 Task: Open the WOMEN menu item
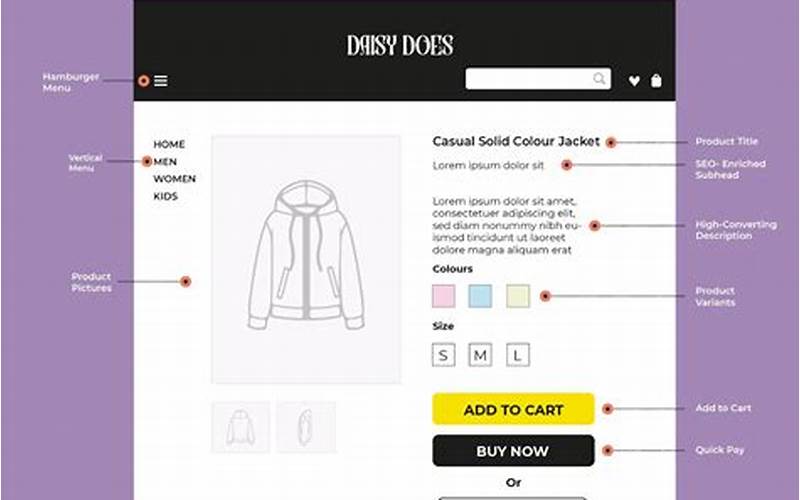tap(174, 179)
